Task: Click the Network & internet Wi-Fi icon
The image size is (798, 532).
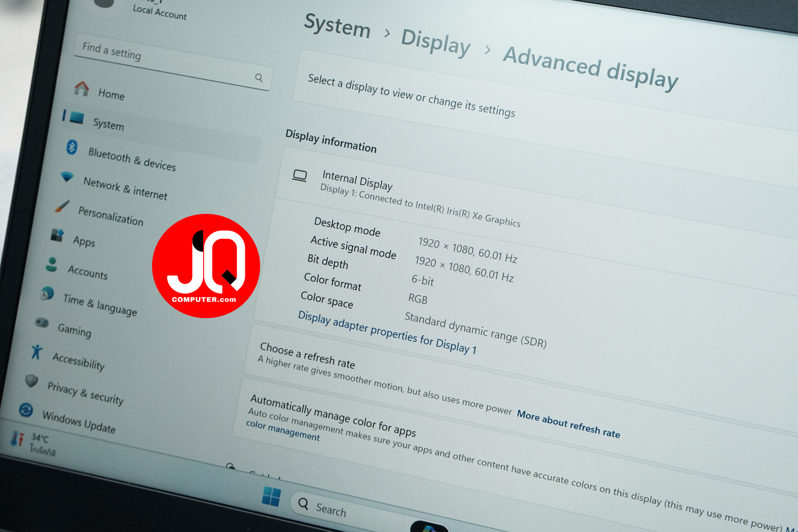Action: click(67, 176)
